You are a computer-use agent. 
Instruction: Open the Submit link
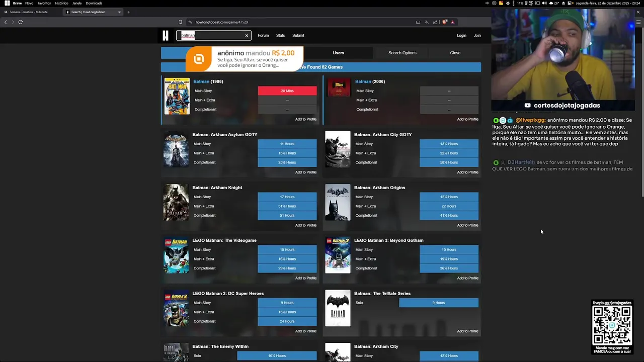click(298, 35)
